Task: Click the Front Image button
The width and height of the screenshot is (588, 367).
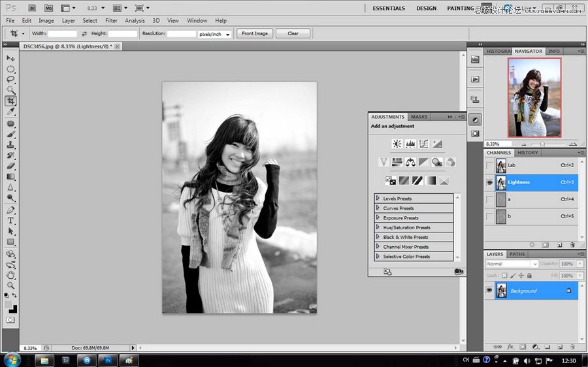Action: pos(255,33)
